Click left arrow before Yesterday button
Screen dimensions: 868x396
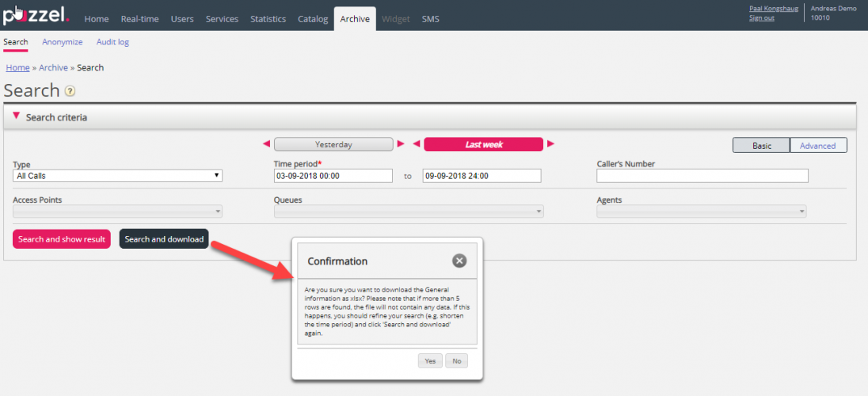pyautogui.click(x=266, y=144)
